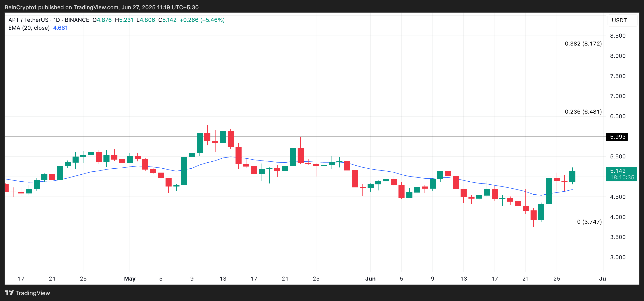This screenshot has width=644, height=301.
Task: Open the 1D timeframe selector
Action: [x=57, y=20]
